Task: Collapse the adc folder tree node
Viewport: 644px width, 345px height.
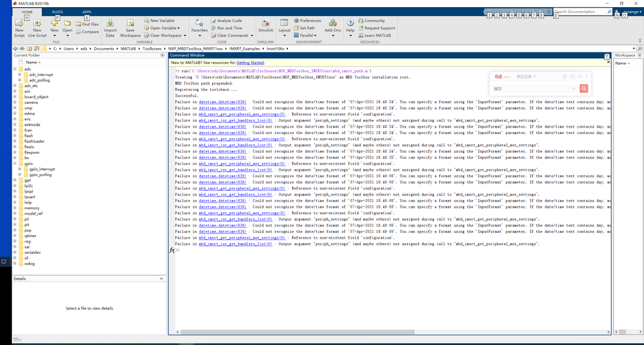Action: [x=15, y=69]
